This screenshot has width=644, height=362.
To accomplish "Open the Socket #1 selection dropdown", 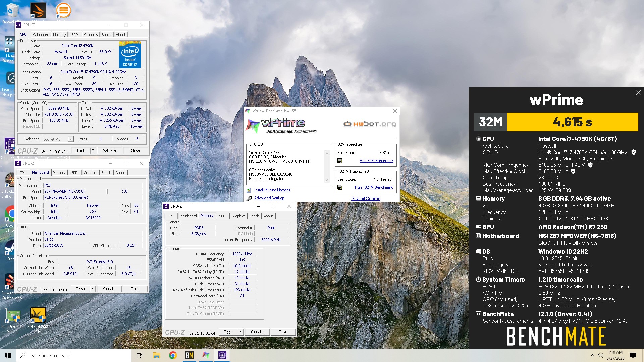I will (58, 139).
